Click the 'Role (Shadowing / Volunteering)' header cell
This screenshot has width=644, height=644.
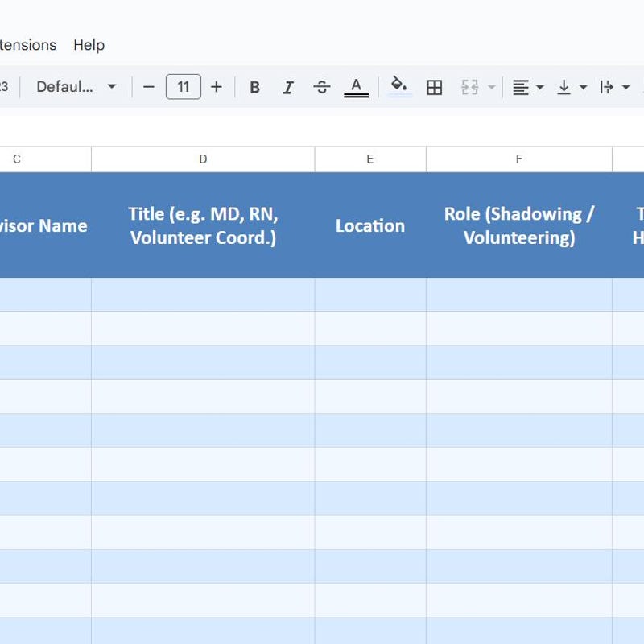pos(519,225)
